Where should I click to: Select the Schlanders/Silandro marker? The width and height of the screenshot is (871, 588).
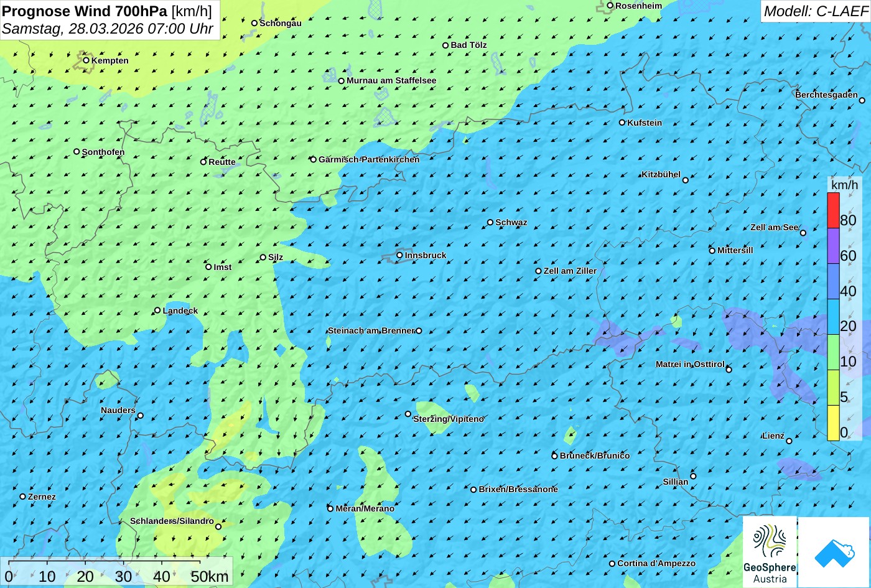[218, 527]
